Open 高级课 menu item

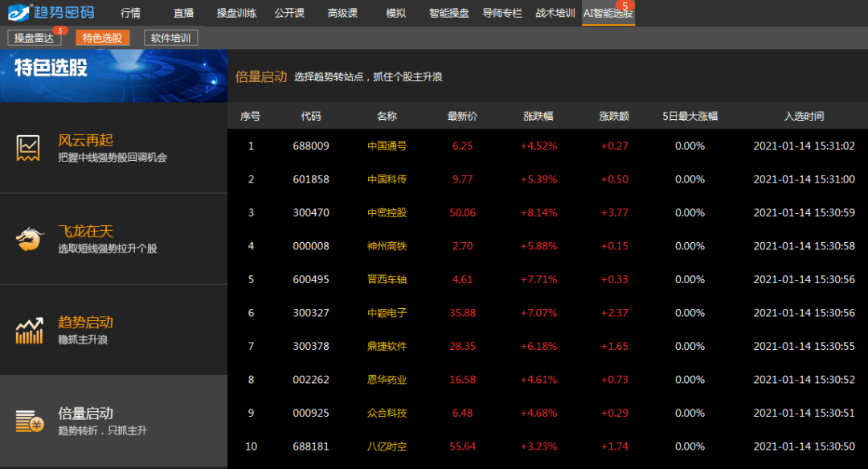coord(342,13)
